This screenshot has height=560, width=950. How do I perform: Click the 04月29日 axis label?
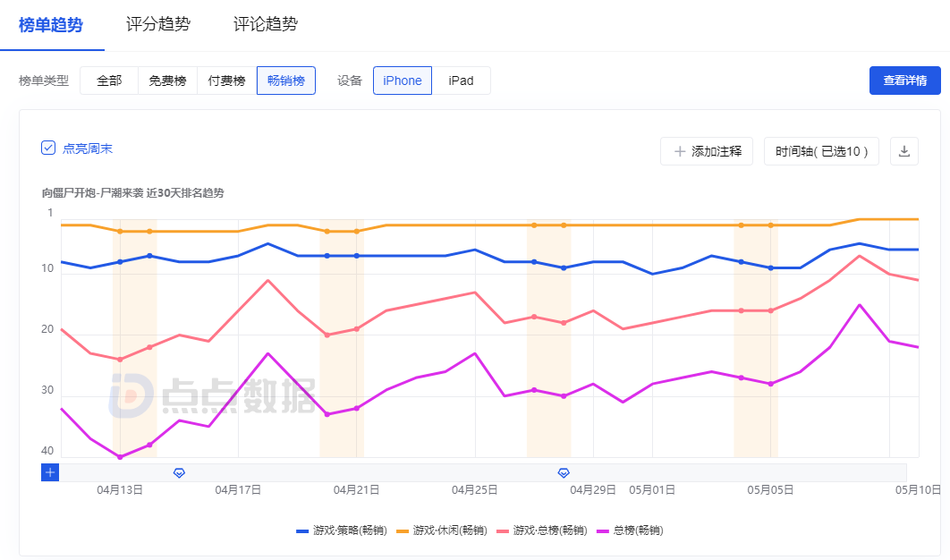(592, 489)
